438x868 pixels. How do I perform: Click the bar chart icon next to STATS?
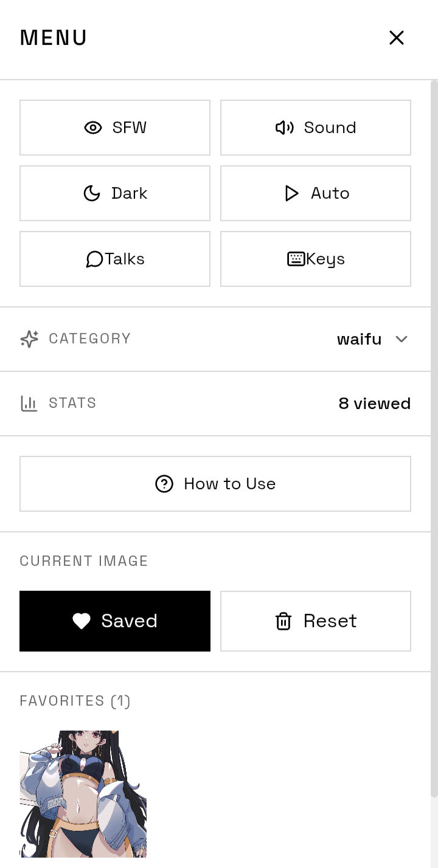(x=29, y=403)
